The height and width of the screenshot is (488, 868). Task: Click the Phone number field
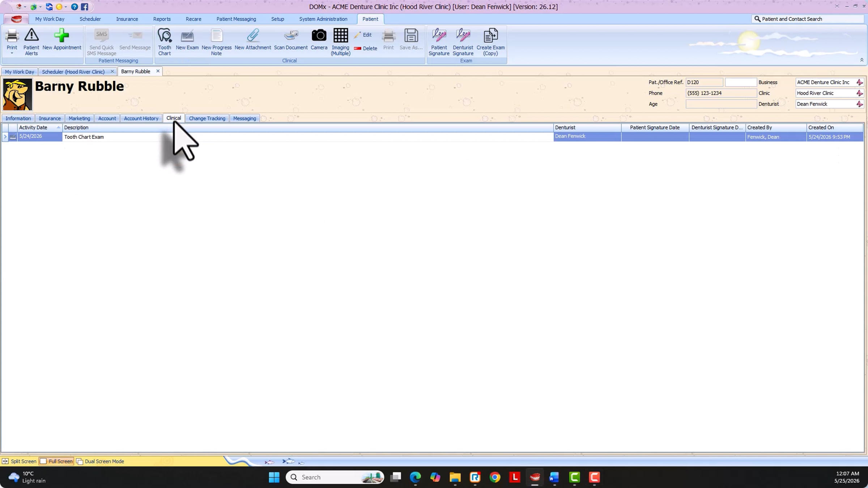point(721,93)
